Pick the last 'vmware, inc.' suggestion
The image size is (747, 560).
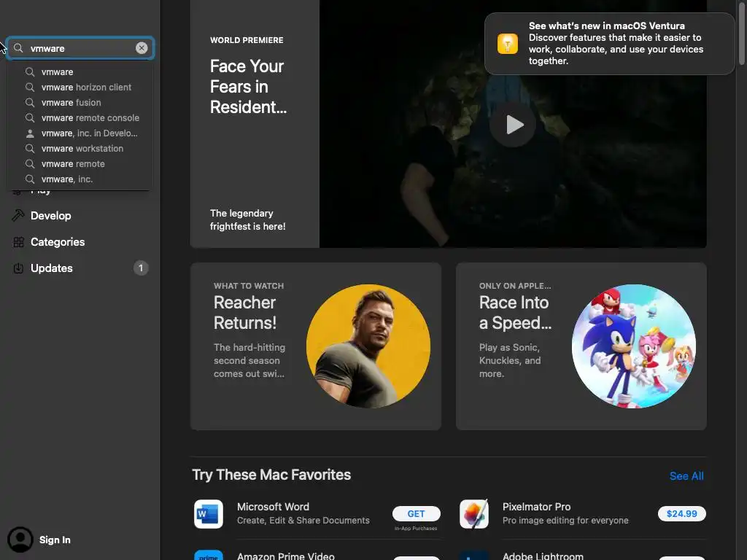click(66, 179)
